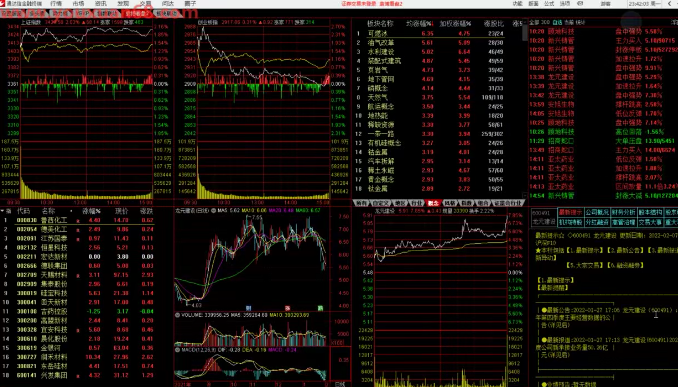The image size is (678, 387).
Task: Switch to the 风格 sector tab
Action: click(450, 203)
